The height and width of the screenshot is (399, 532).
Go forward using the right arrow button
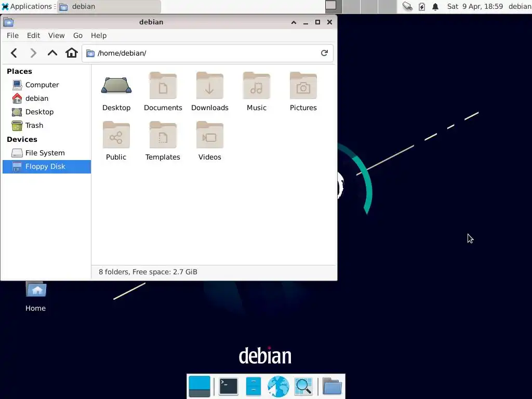click(33, 53)
